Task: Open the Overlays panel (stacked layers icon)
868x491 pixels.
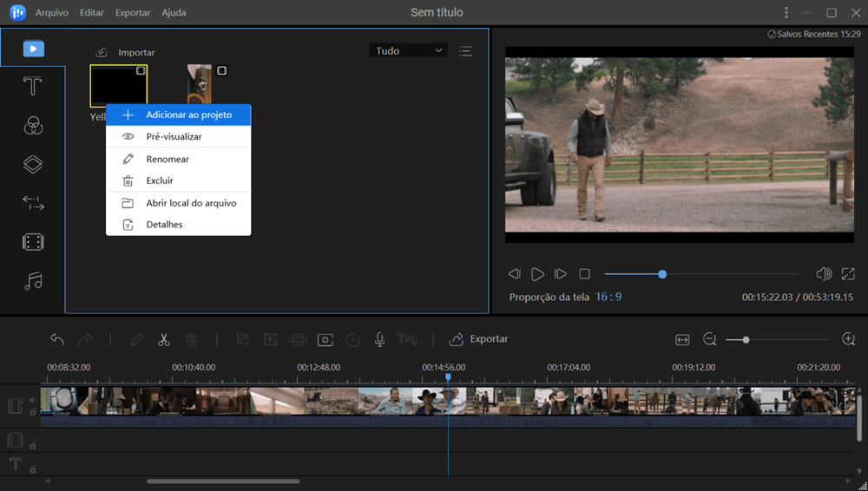Action: coord(33,165)
